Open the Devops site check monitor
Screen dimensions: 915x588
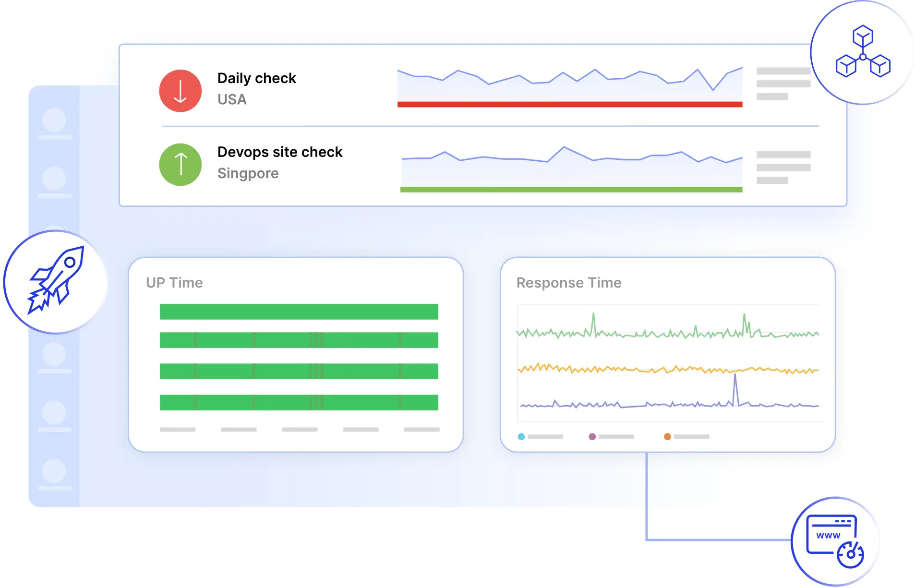[x=279, y=152]
